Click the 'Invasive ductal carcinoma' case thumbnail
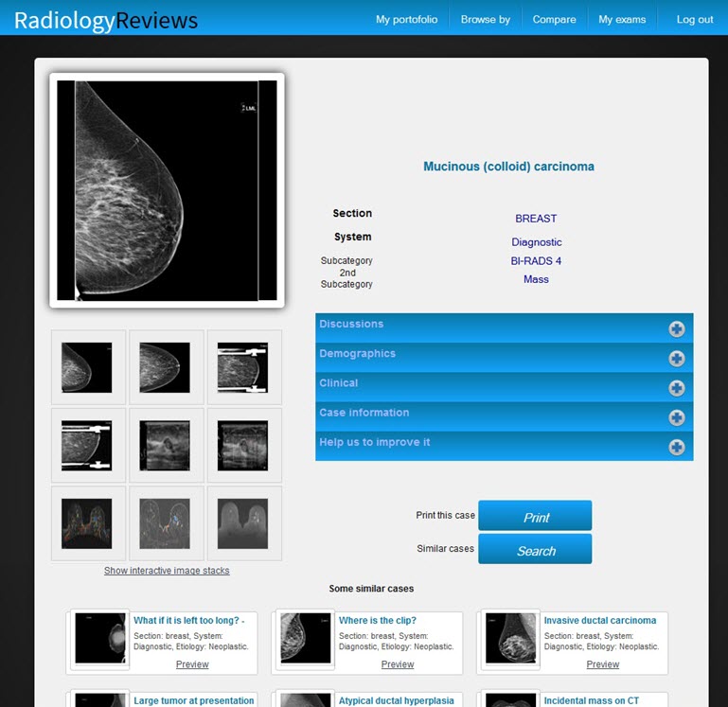Image resolution: width=728 pixels, height=707 pixels. (510, 638)
